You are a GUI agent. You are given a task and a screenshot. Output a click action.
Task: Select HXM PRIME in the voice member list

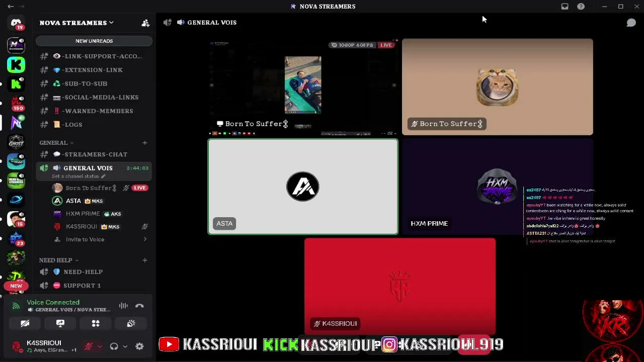[100, 214]
